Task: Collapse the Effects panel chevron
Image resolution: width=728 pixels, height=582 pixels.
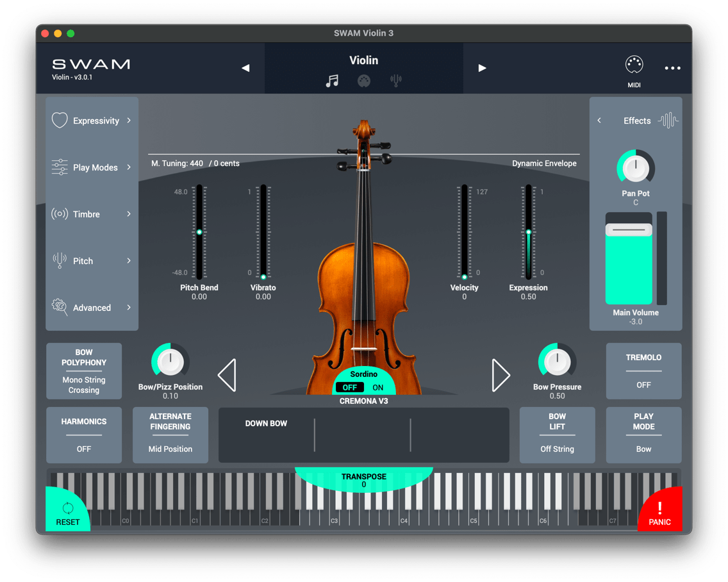Action: tap(599, 121)
